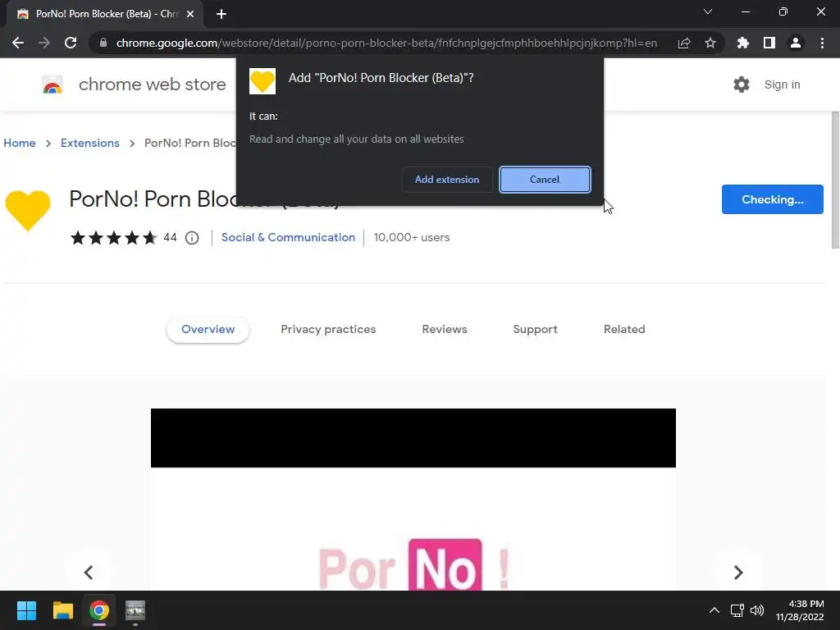Open the Related tab
Screen dimensions: 840x630
click(624, 330)
